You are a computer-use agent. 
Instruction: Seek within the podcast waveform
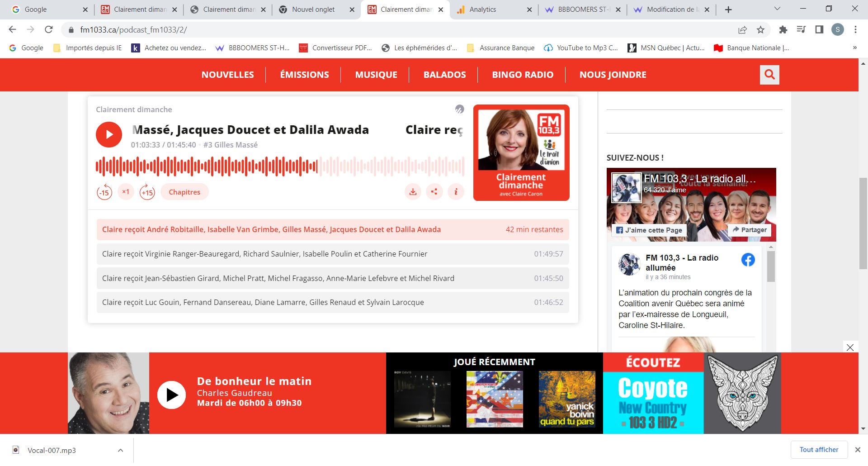click(x=280, y=166)
